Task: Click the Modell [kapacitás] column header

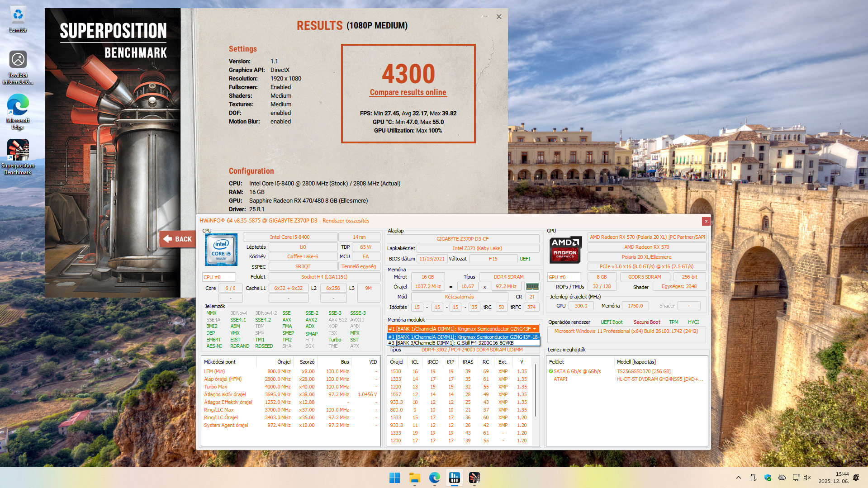Action: click(660, 362)
